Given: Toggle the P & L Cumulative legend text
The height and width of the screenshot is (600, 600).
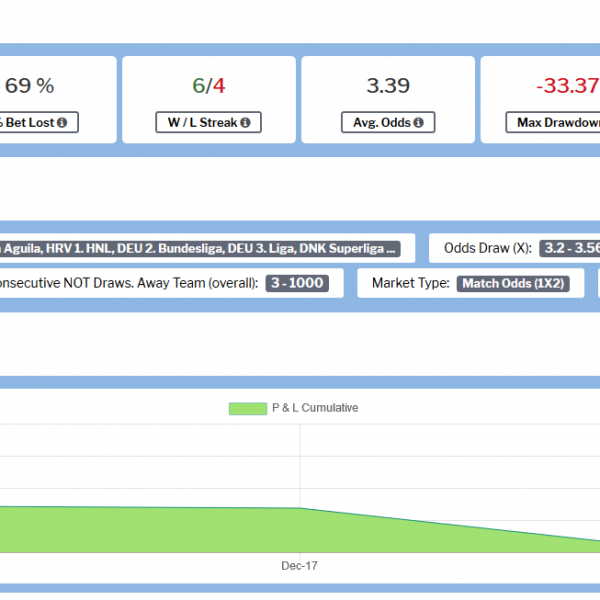Looking at the screenshot, I should (314, 408).
